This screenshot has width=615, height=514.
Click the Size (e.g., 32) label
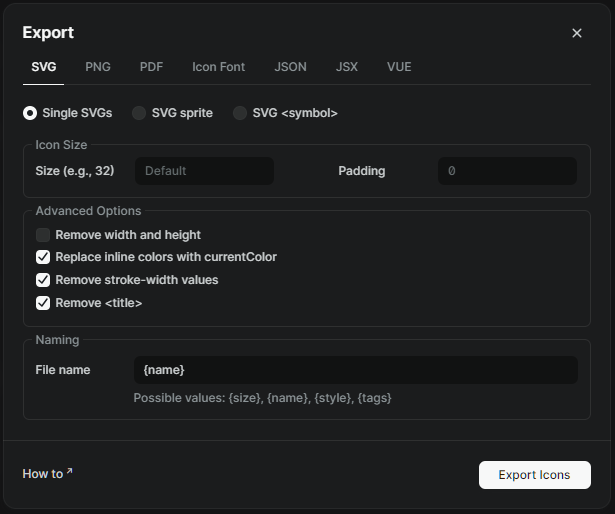point(75,171)
